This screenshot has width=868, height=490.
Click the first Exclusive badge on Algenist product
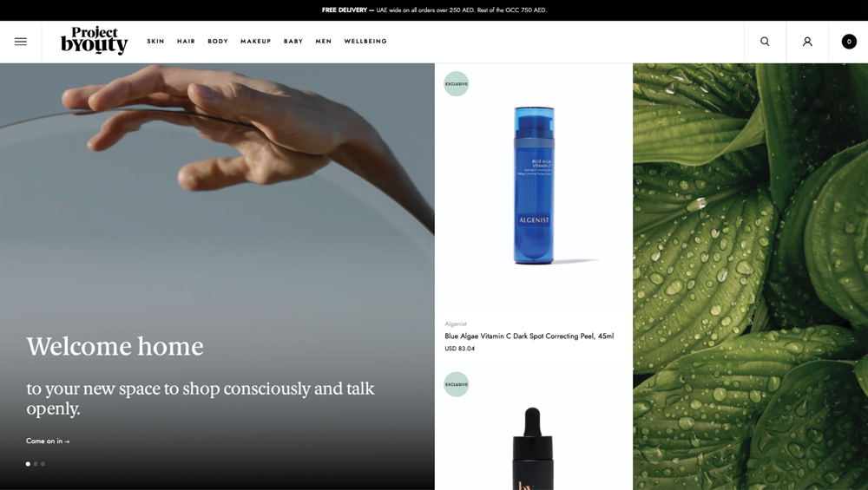pos(457,84)
